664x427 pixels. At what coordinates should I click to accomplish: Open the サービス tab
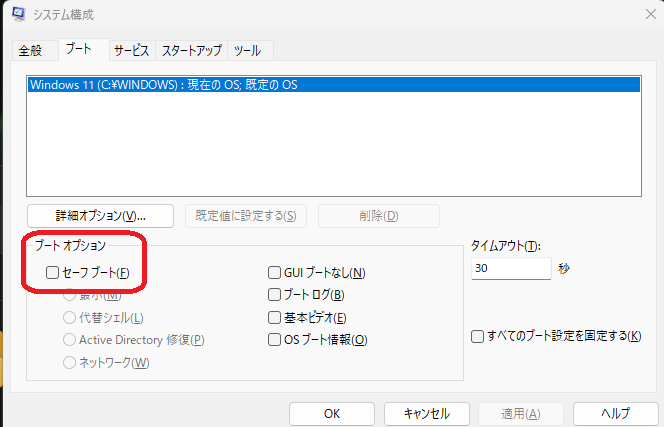click(132, 51)
